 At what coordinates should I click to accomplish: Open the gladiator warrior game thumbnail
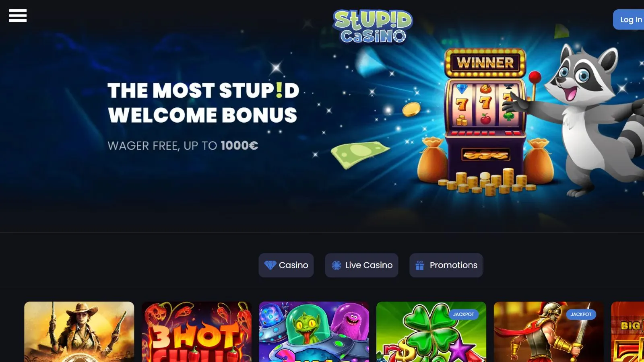(x=549, y=332)
